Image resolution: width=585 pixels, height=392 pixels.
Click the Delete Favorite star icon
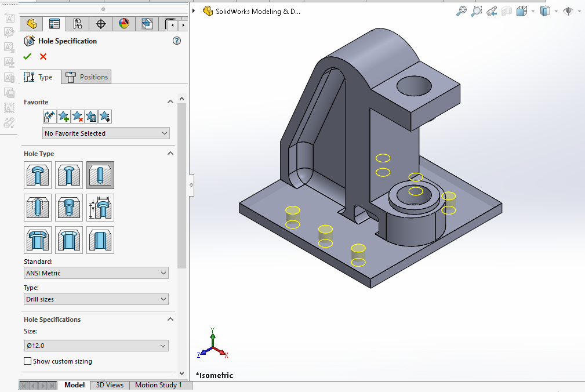(x=77, y=117)
